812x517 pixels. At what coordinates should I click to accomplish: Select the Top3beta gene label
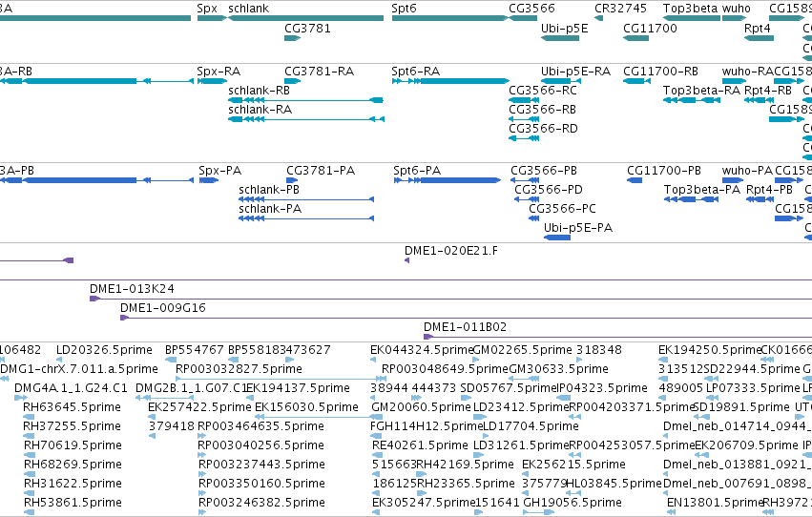(x=690, y=9)
